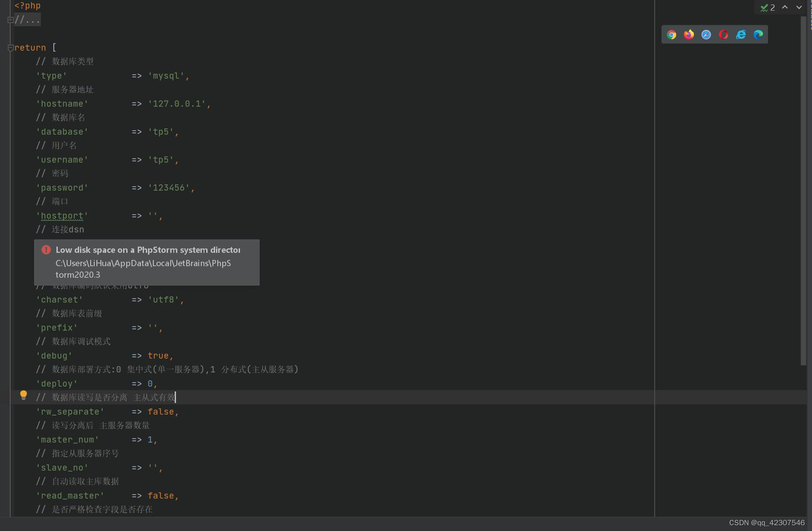This screenshot has width=812, height=531.
Task: Click the return keyword
Action: 30,48
